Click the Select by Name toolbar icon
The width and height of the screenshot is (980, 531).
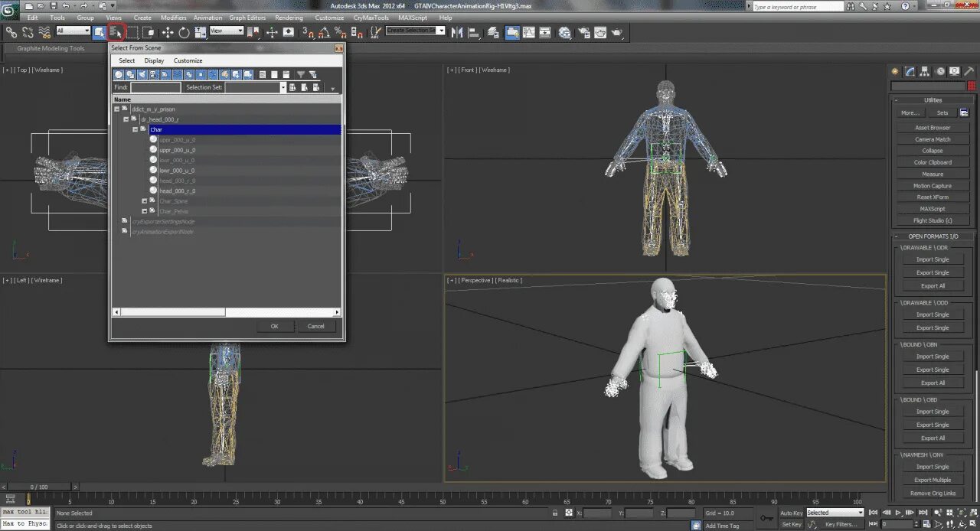[116, 32]
